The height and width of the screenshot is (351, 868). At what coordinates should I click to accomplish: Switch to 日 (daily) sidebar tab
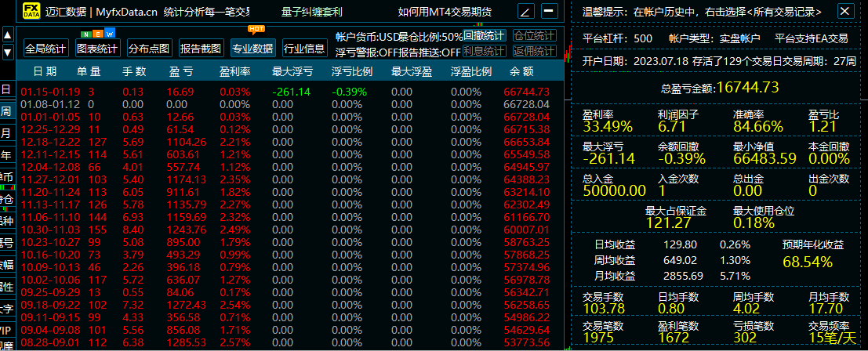coord(6,90)
